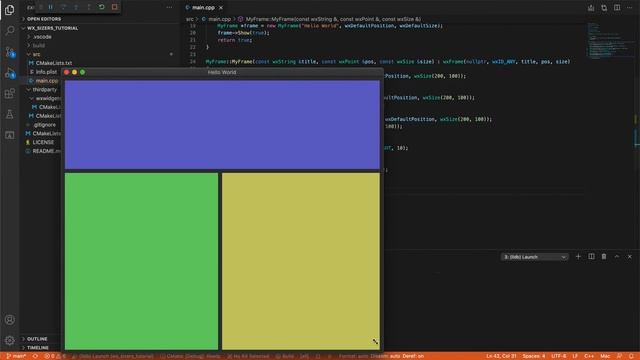
Task: Collapse the WX_SIZERS_TUTORIAL folder section
Action: tap(52, 28)
